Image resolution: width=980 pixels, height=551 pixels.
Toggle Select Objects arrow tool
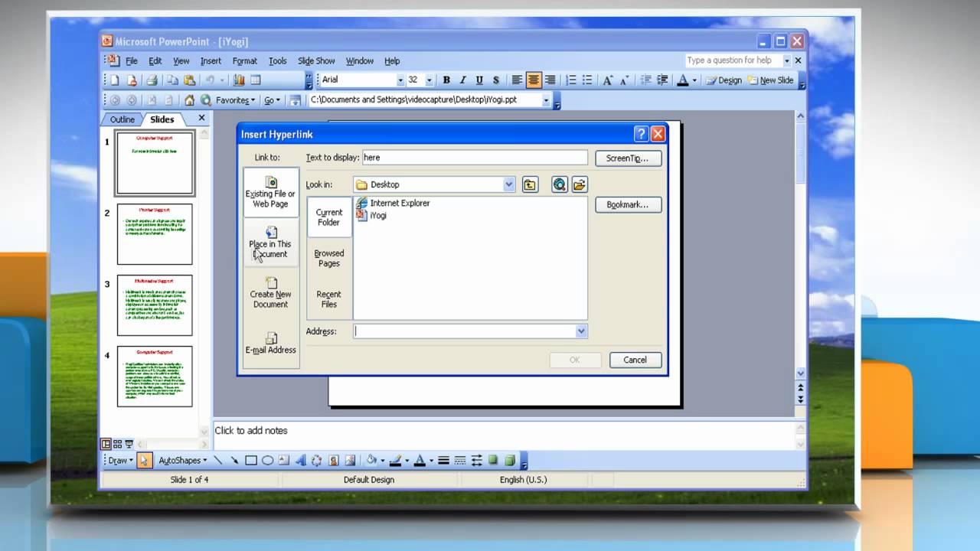coord(144,461)
